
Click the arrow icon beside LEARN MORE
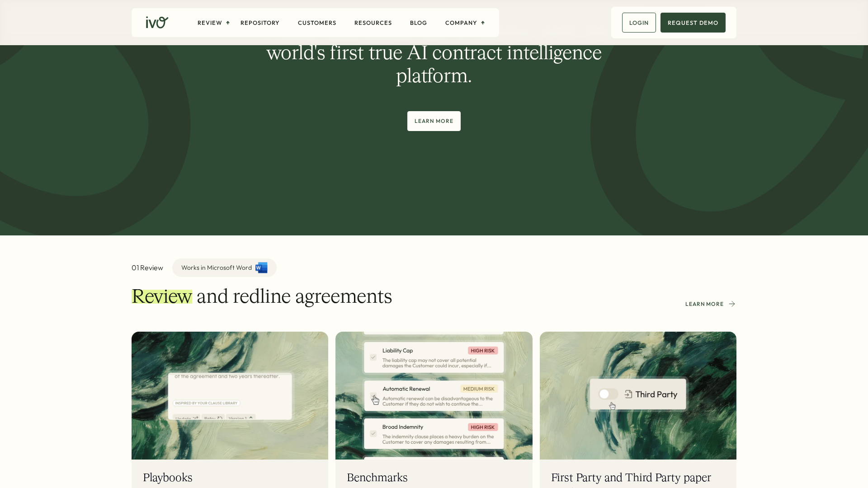point(731,304)
